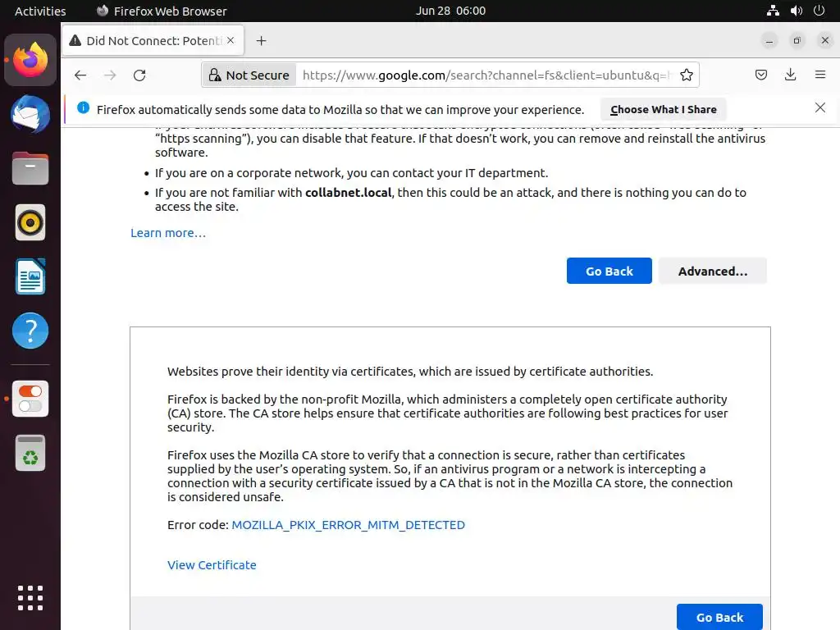Screen dimensions: 840x630
Task: Close the Did Not Connect tab
Action: (231, 40)
